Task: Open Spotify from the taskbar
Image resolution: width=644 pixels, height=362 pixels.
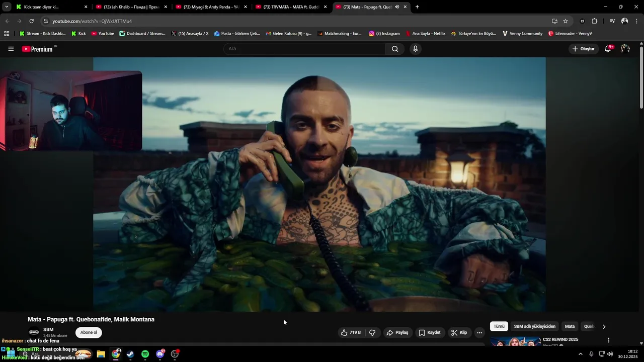Action: (145, 354)
